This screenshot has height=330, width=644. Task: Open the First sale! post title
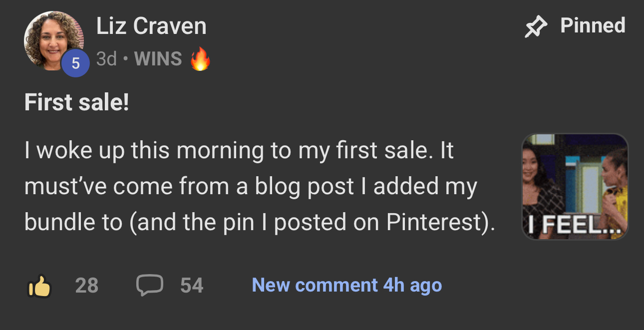(x=77, y=103)
